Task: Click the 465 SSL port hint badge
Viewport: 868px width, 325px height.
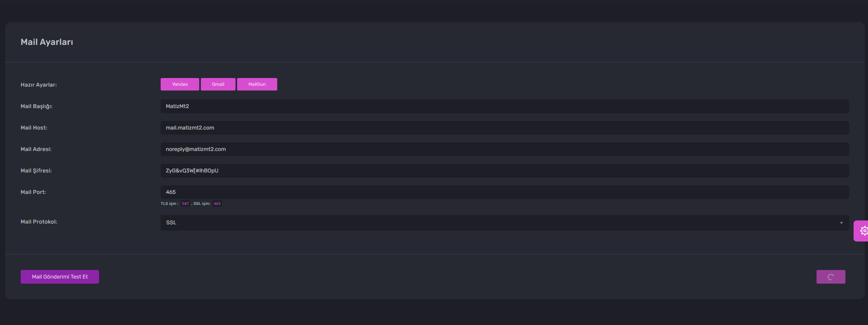Action: click(x=217, y=204)
